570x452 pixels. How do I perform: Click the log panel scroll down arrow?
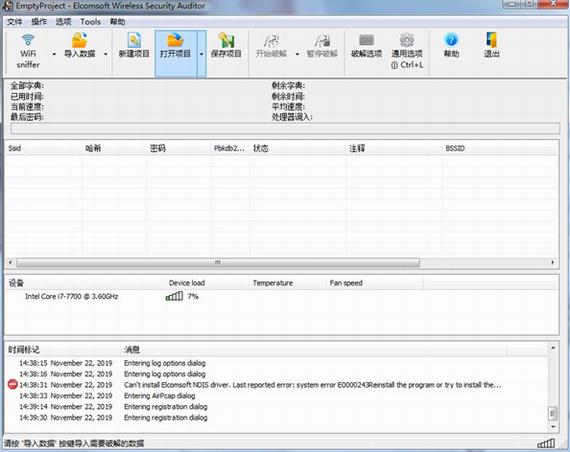tap(553, 427)
